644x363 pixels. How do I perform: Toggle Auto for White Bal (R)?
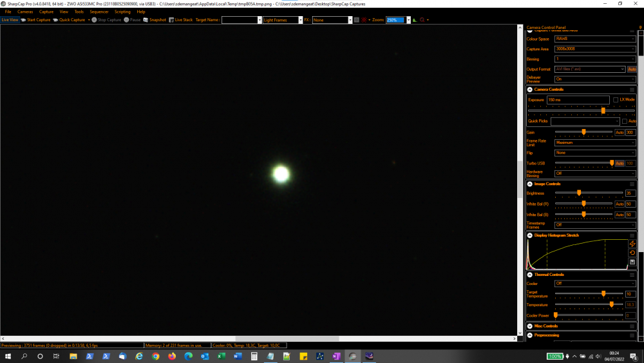(620, 204)
